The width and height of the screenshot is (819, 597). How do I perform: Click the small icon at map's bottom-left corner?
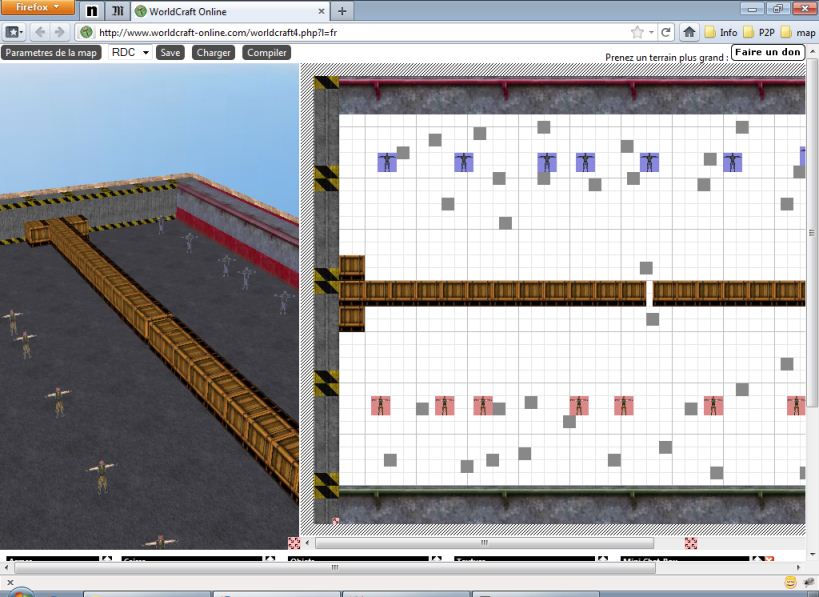pos(336,521)
